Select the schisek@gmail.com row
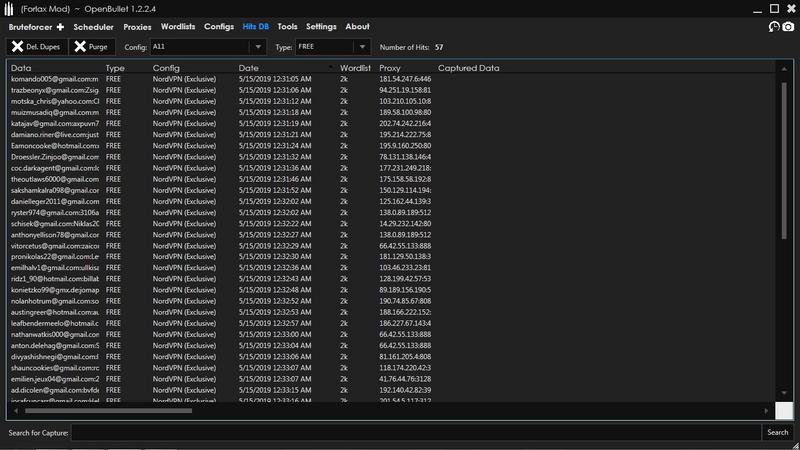Image resolution: width=800 pixels, height=450 pixels. [x=392, y=224]
